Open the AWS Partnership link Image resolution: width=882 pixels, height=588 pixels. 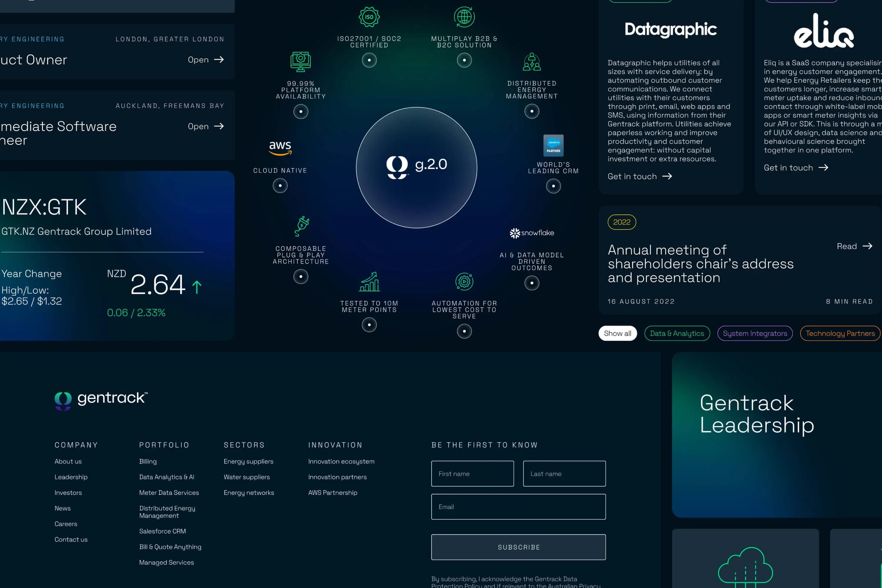point(333,492)
